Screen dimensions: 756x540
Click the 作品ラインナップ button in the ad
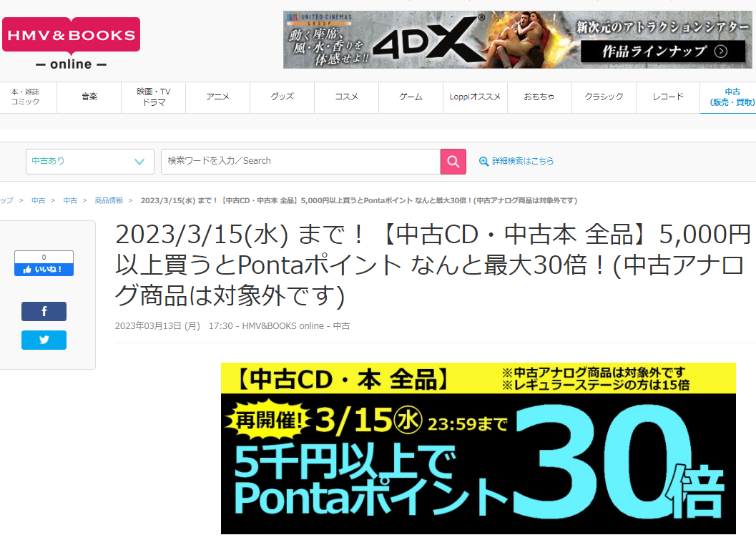(x=663, y=51)
